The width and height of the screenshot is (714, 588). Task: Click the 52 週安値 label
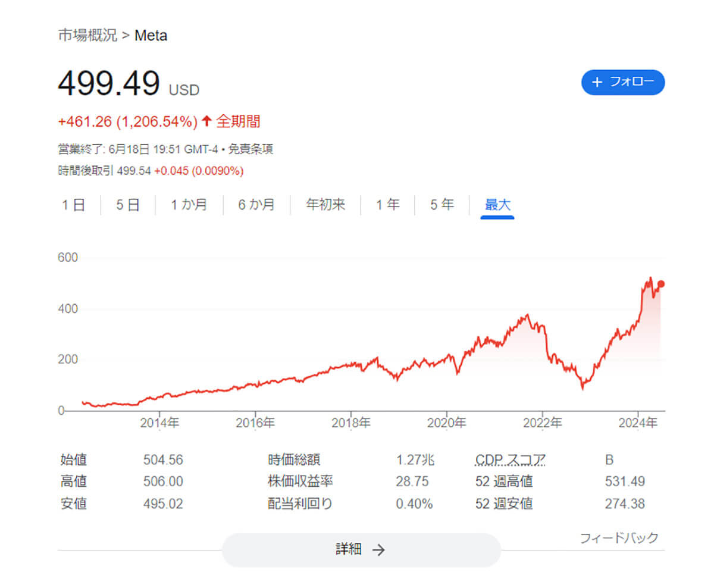click(505, 504)
